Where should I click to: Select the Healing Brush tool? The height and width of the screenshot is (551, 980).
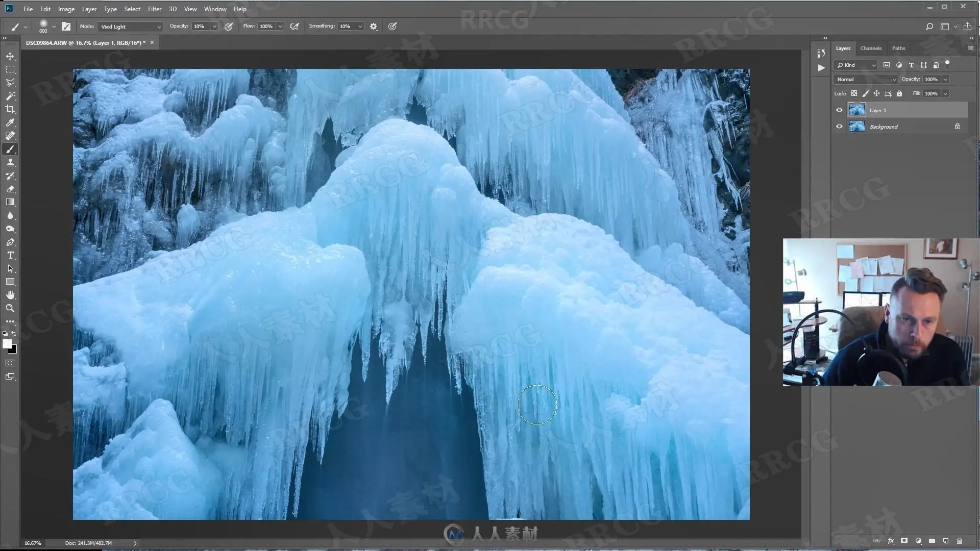[10, 136]
